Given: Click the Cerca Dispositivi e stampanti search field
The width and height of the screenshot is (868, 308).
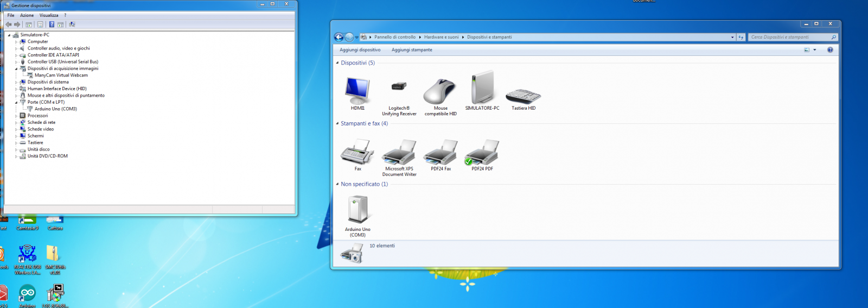Looking at the screenshot, I should [793, 37].
